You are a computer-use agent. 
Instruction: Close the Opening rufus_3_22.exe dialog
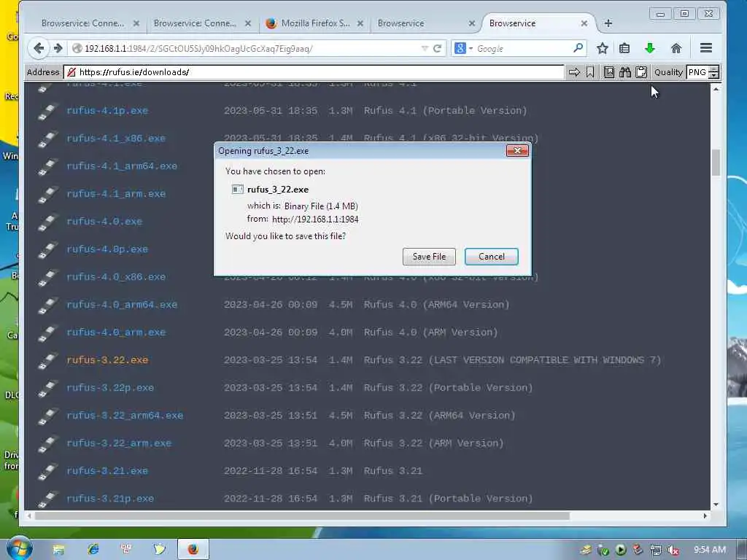coord(517,151)
